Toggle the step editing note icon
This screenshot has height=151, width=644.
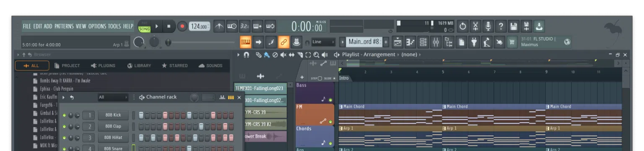(x=271, y=42)
